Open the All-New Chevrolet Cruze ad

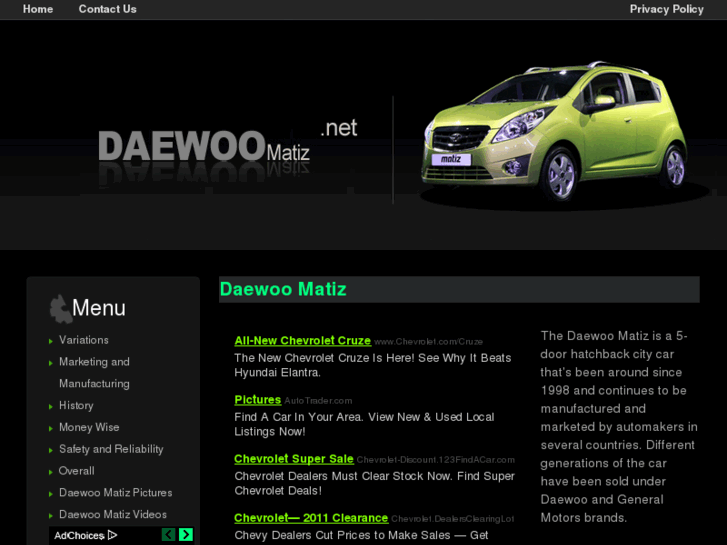coord(302,340)
